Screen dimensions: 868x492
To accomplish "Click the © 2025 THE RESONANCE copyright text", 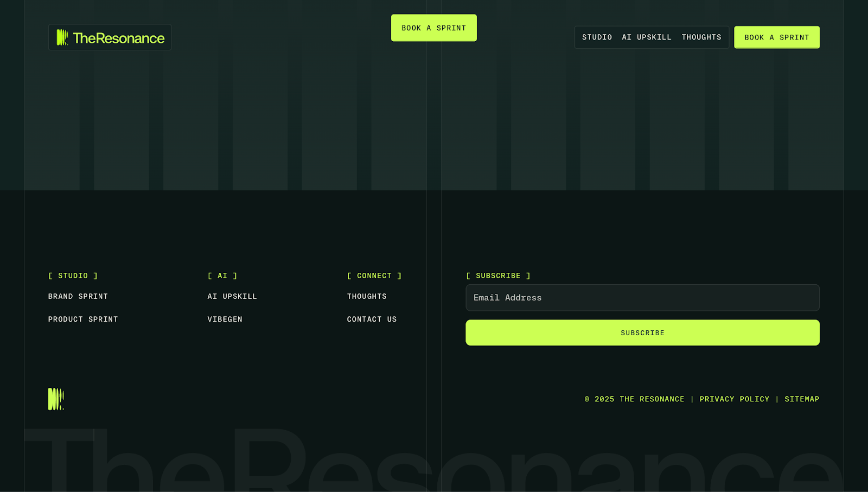I will 634,399.
